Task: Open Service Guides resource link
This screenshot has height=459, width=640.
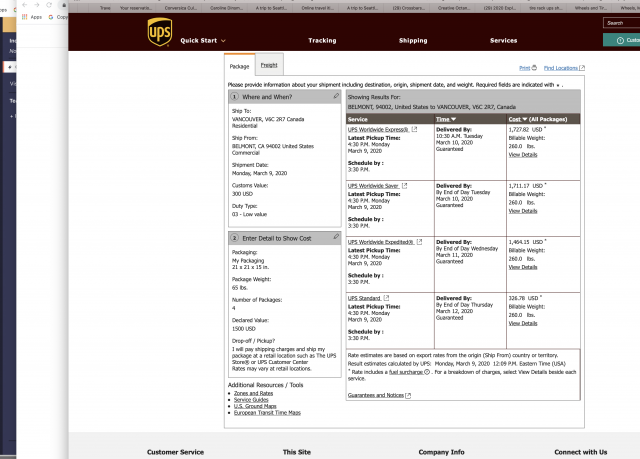Action: (251, 400)
